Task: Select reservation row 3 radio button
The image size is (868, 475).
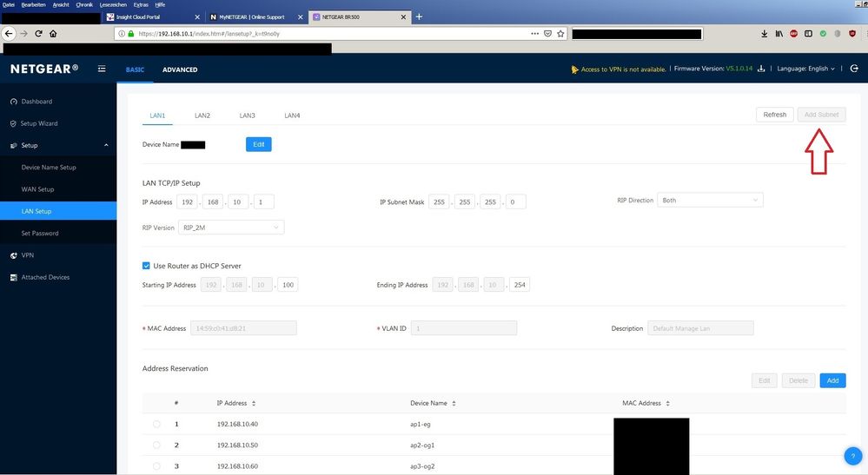Action: point(156,466)
